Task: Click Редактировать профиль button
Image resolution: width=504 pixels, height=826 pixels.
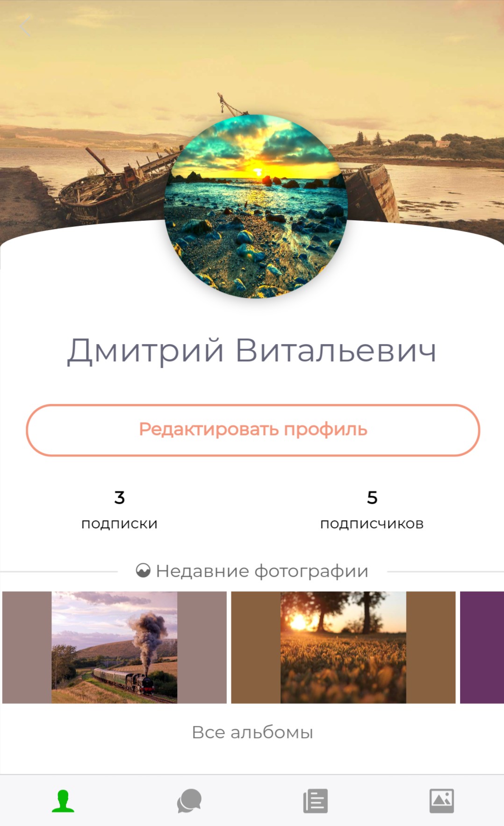Action: 253,430
